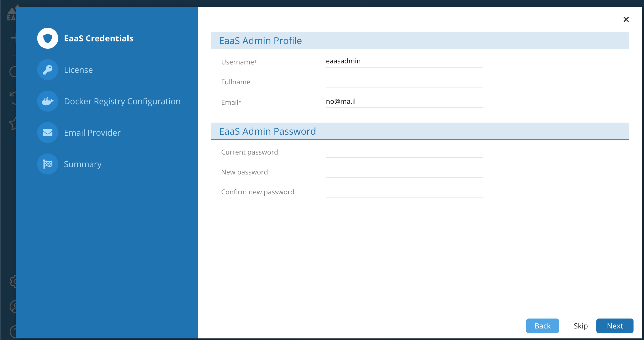Click the Skip link

(x=581, y=326)
